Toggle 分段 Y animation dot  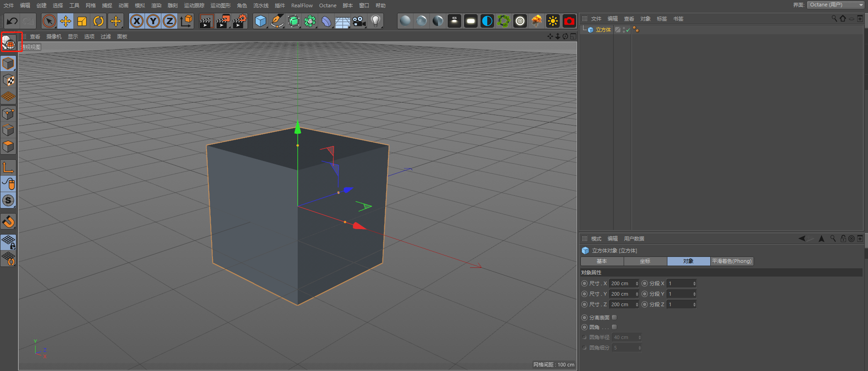point(645,294)
